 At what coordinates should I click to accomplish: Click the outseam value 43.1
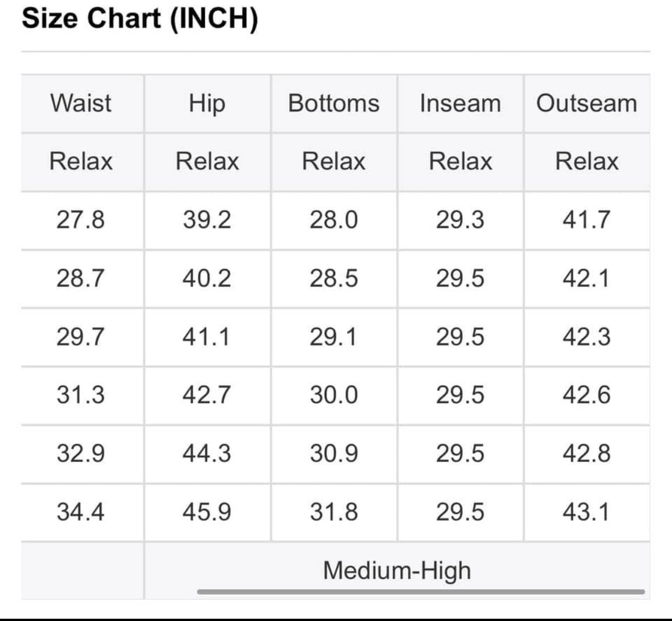pos(587,512)
